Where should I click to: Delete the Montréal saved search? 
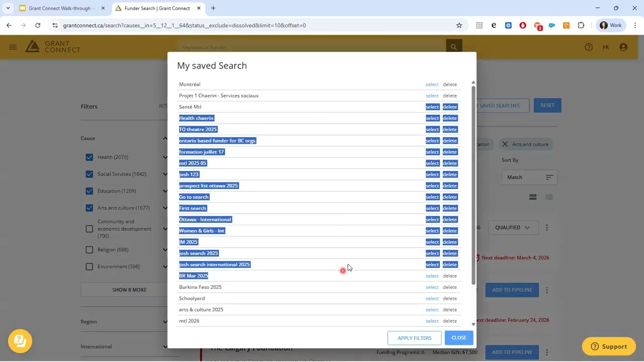(x=450, y=84)
